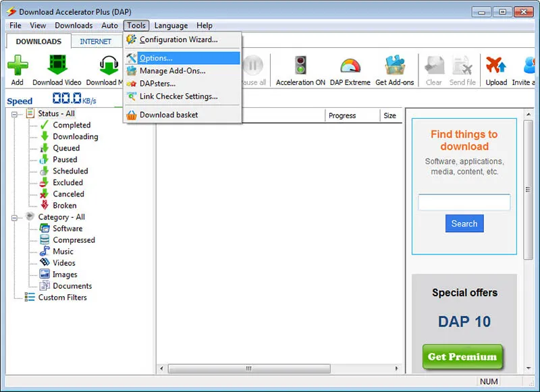540x392 pixels.
Task: Switch to the INTERNET tab
Action: [x=94, y=41]
